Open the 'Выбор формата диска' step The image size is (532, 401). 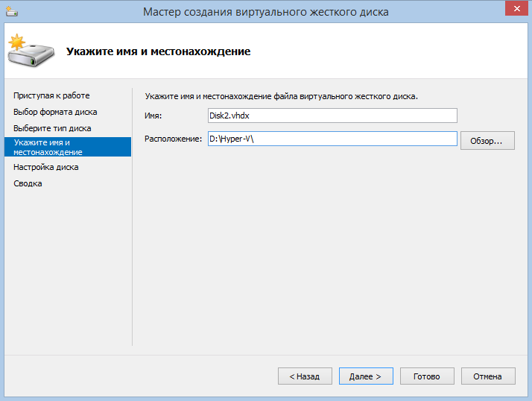(55, 112)
